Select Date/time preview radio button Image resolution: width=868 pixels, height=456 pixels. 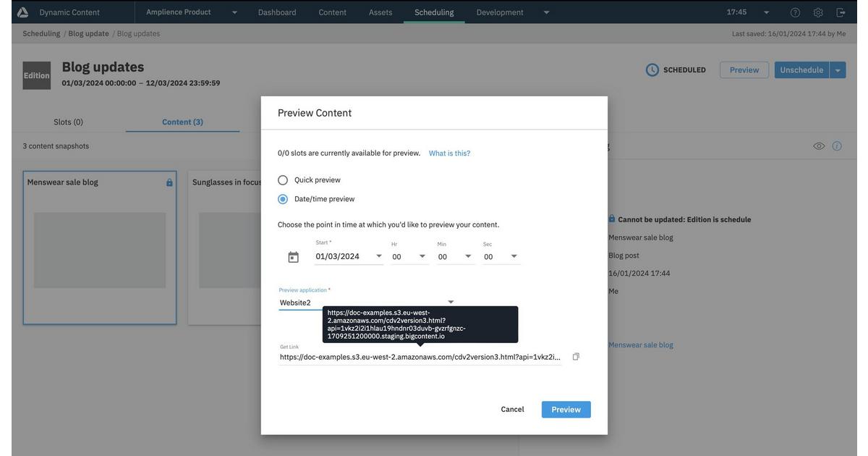click(x=283, y=199)
